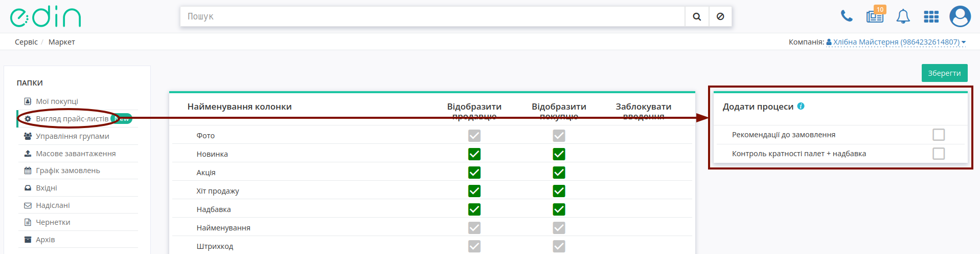Open the notifications bell
The height and width of the screenshot is (254, 980).
[x=903, y=16]
